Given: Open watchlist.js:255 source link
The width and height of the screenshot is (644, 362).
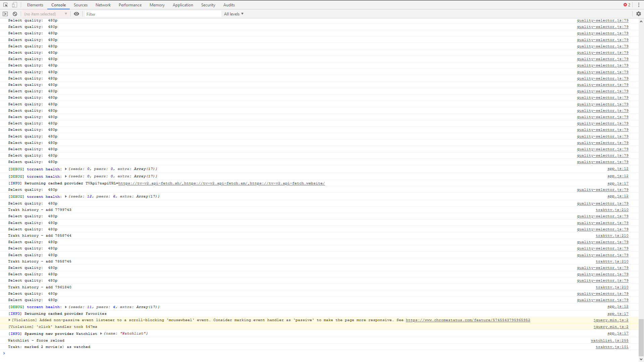Looking at the screenshot, I should click(609, 341).
